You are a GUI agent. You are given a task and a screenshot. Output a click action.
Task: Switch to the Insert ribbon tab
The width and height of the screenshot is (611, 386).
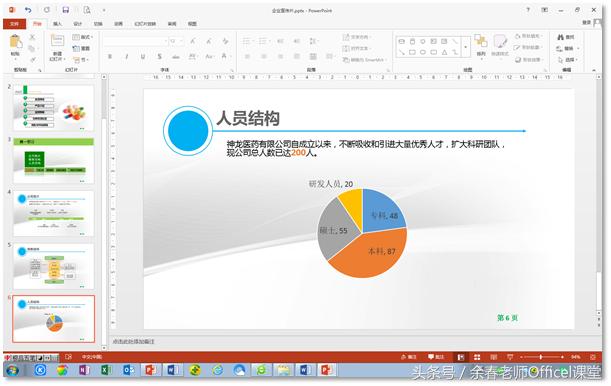(57, 24)
